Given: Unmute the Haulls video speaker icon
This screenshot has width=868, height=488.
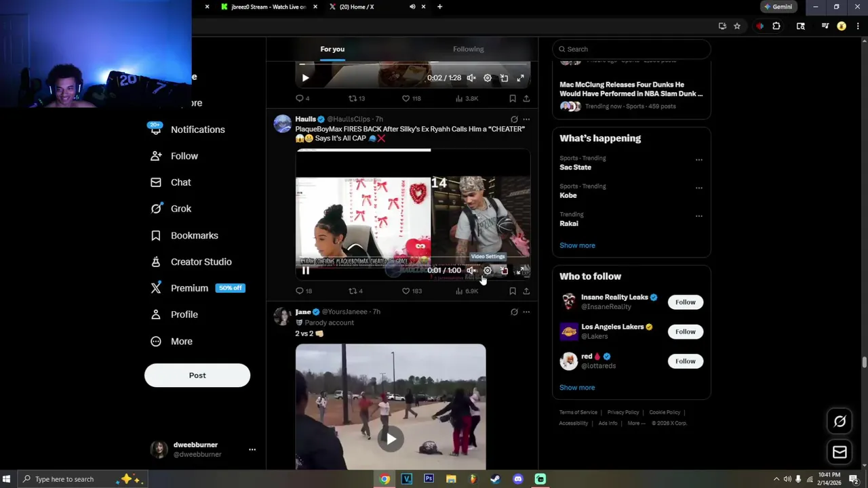Looking at the screenshot, I should coord(471,270).
